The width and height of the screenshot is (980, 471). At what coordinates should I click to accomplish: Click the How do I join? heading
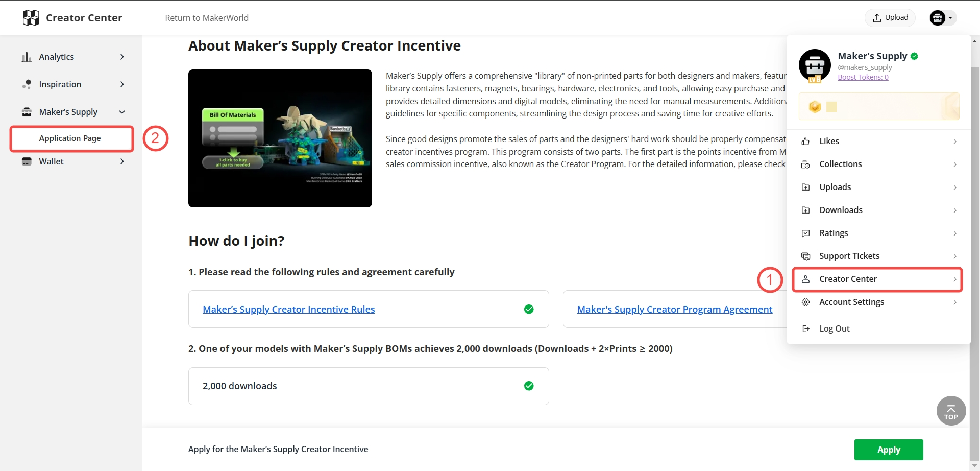tap(236, 241)
